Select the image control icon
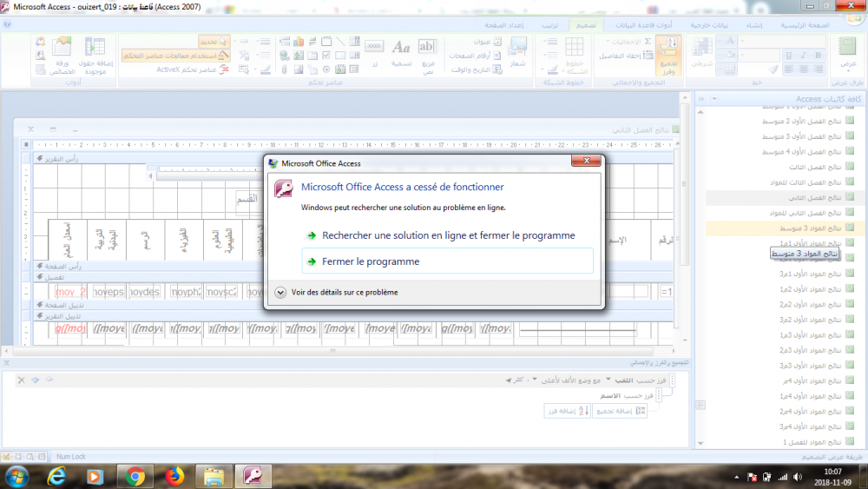This screenshot has width=868, height=489. click(x=299, y=69)
